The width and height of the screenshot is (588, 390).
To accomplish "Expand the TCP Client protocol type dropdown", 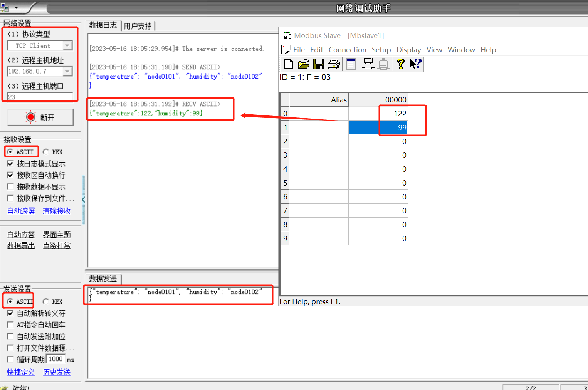I will click(67, 46).
